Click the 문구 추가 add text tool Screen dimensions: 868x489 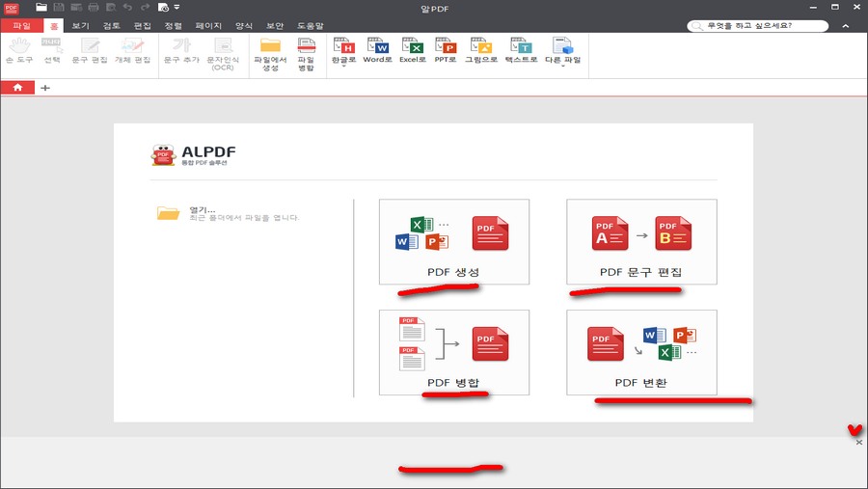181,51
